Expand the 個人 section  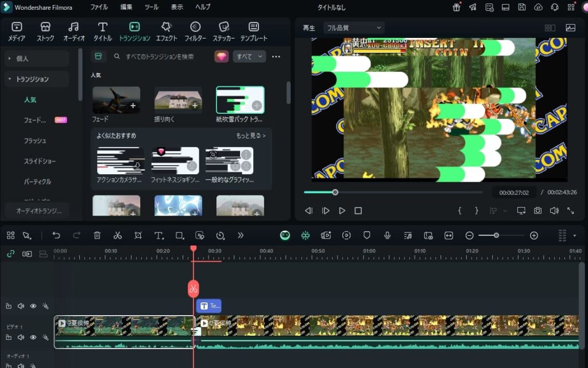tap(37, 59)
